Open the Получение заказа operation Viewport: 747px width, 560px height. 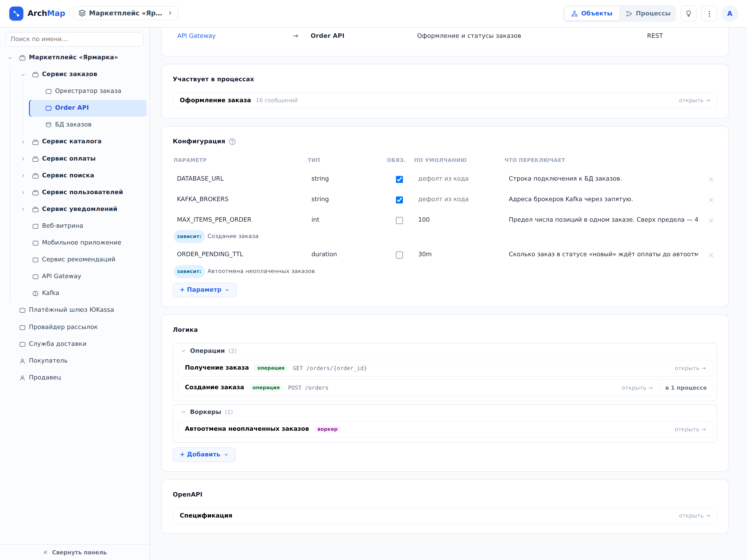[445, 368]
